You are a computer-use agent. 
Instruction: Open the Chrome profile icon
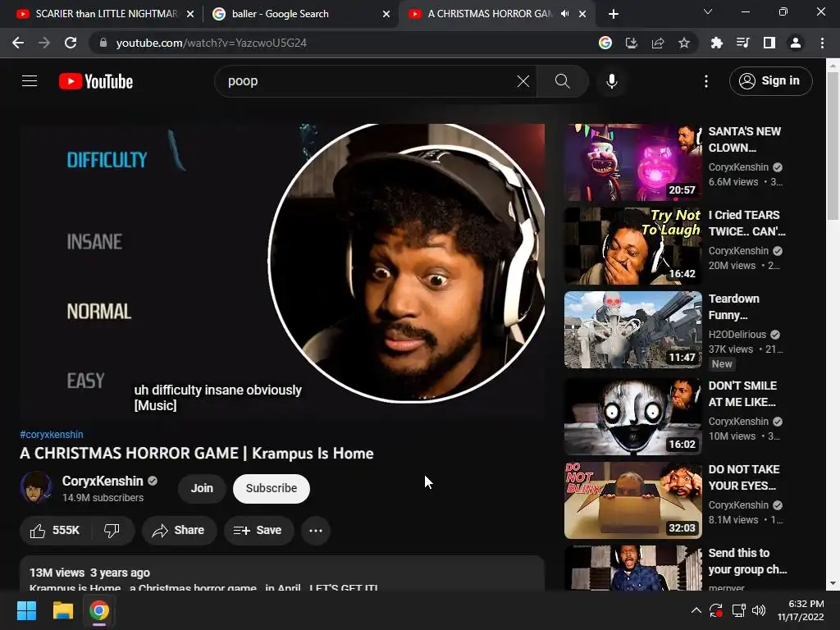click(795, 43)
